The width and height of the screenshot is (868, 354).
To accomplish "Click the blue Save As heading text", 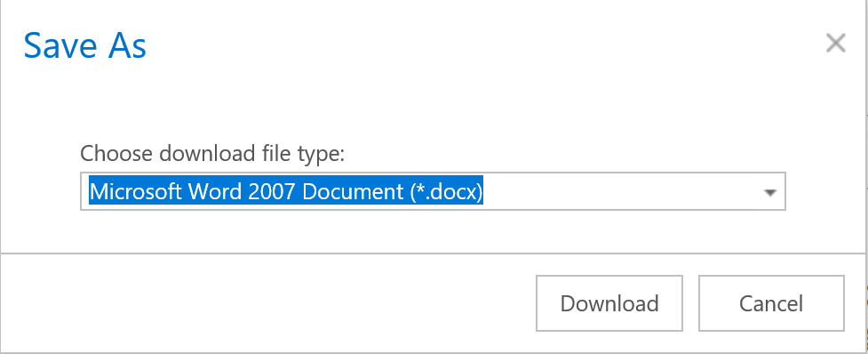I will pyautogui.click(x=84, y=45).
